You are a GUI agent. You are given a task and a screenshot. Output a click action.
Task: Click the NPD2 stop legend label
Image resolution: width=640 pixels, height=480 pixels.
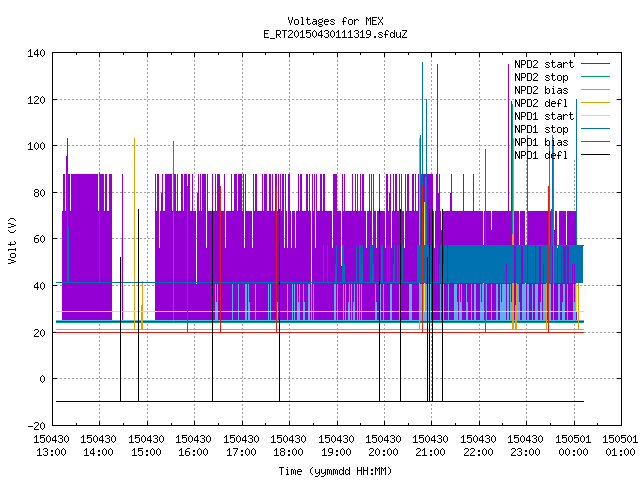pos(541,77)
